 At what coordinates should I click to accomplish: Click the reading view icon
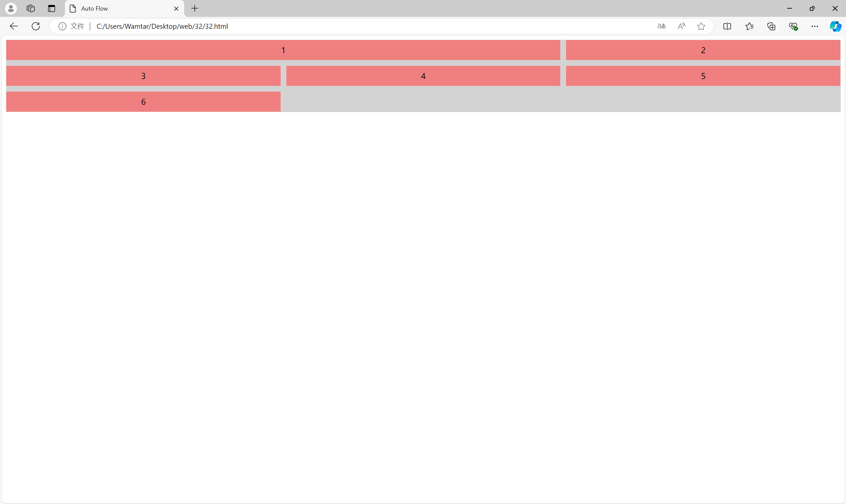pyautogui.click(x=727, y=26)
